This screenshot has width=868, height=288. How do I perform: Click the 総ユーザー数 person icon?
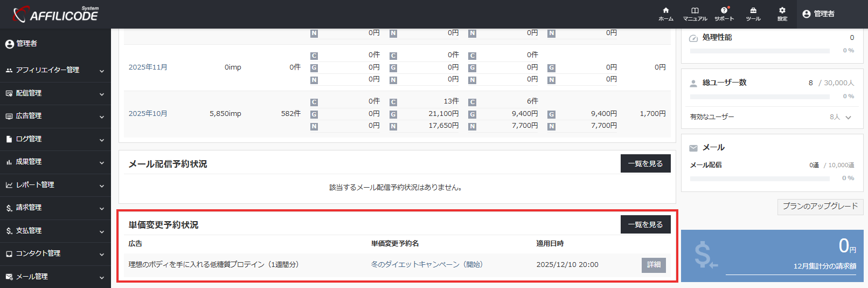(693, 84)
